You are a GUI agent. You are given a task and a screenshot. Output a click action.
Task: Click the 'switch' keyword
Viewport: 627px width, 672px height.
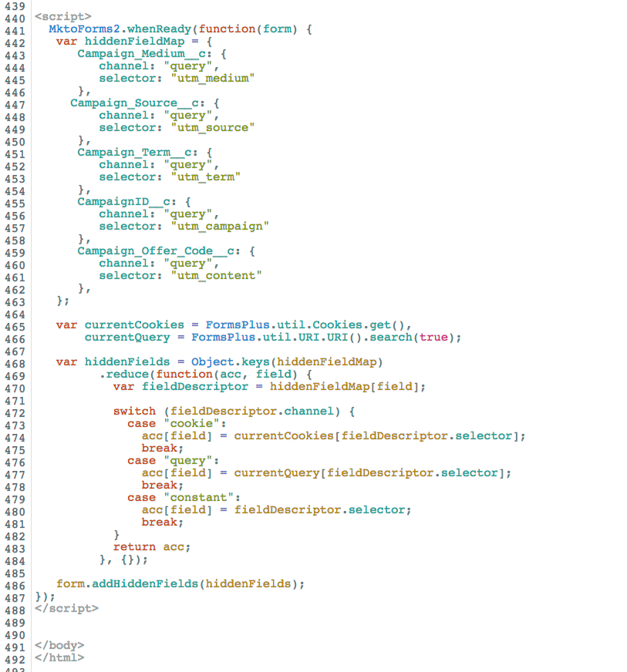click(x=134, y=412)
